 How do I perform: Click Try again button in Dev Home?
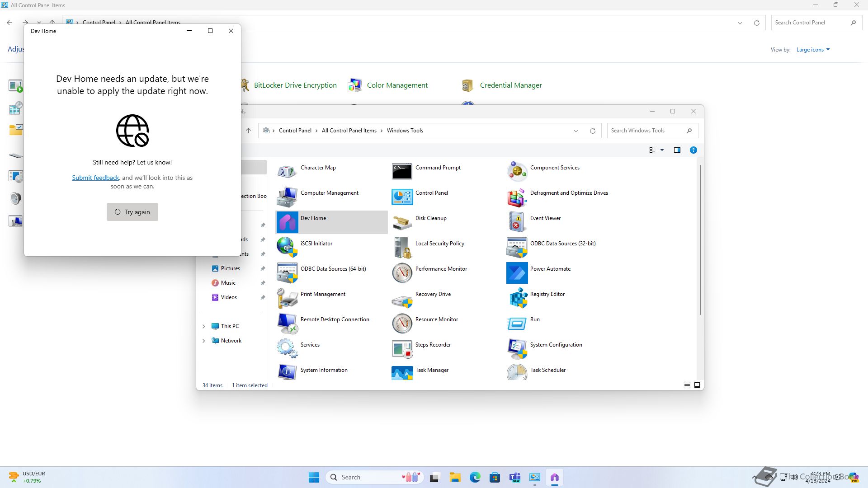pos(132,212)
